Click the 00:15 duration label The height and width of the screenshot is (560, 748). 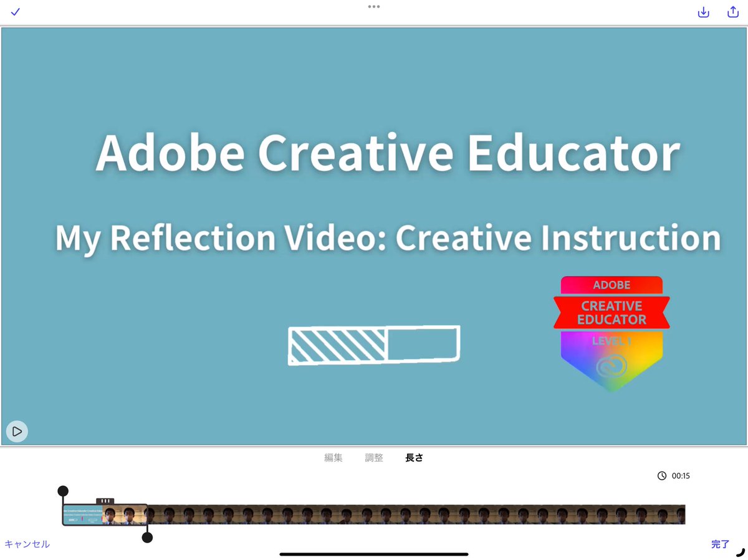(x=681, y=475)
